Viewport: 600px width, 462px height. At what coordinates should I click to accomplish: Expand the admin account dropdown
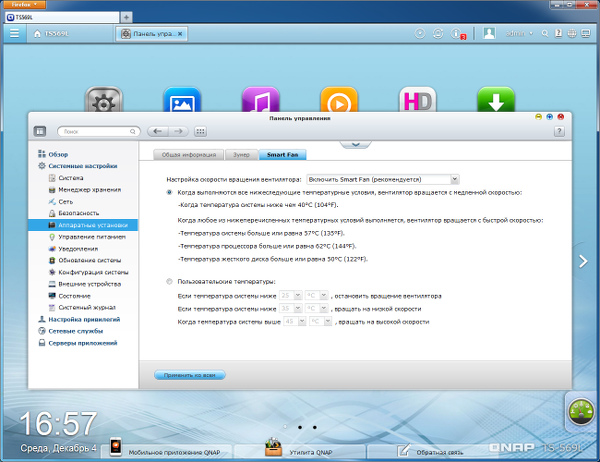519,34
